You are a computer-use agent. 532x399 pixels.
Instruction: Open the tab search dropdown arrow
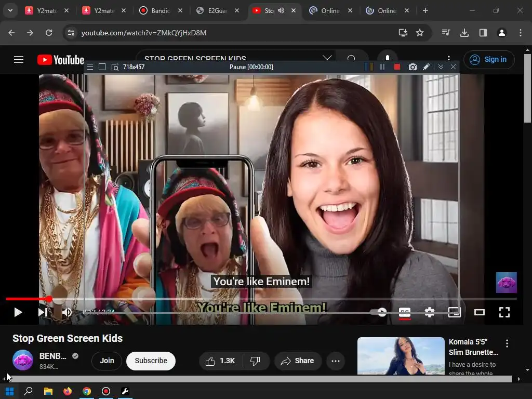click(x=10, y=10)
